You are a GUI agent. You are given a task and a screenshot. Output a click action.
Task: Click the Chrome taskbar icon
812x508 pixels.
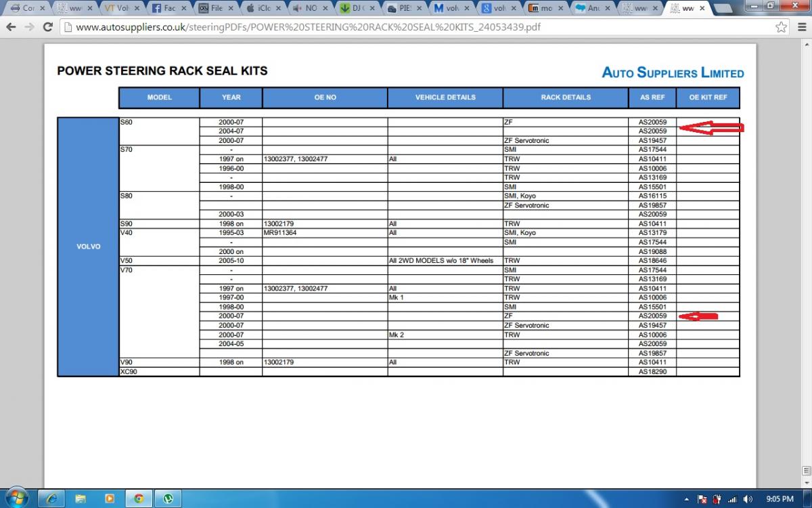coord(139,499)
